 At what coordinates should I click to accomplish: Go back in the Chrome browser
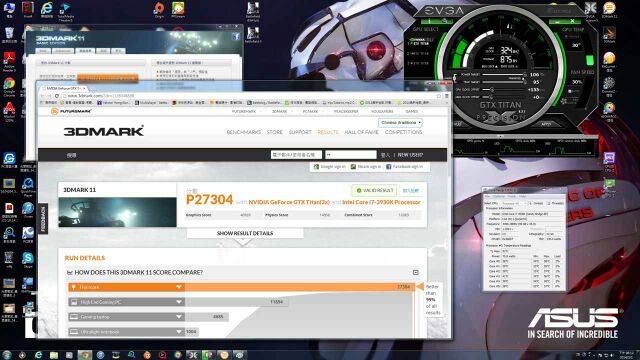pyautogui.click(x=42, y=96)
